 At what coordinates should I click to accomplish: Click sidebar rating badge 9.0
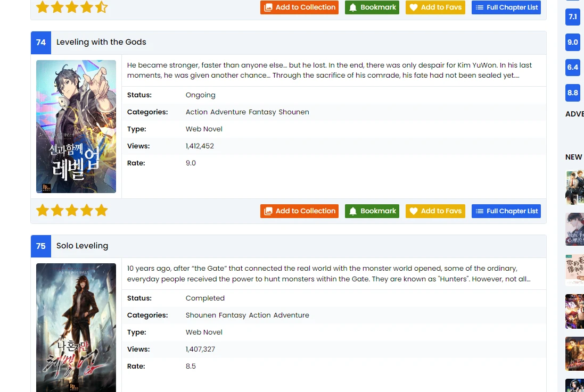tap(572, 42)
